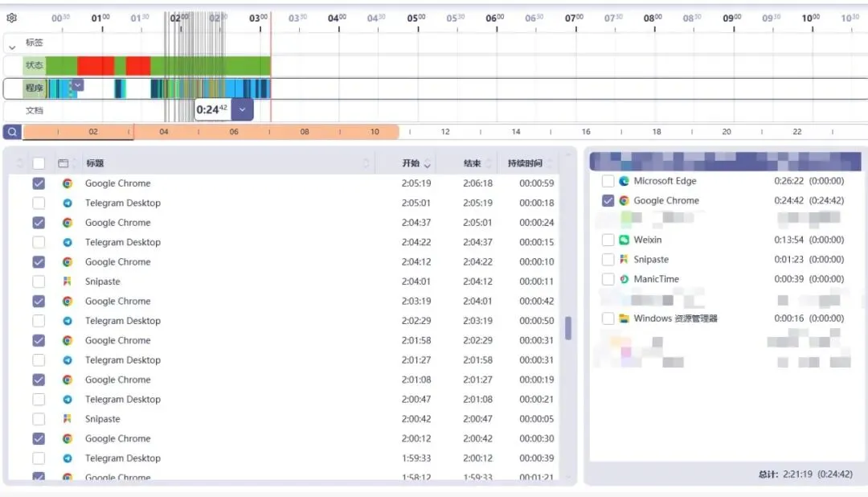Click the orange range bar in the day ruler

[x=211, y=132]
